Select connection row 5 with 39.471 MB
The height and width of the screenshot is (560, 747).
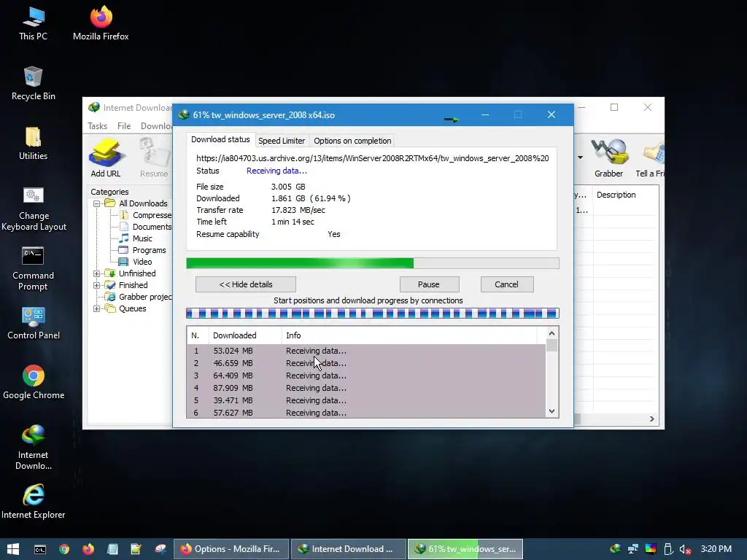pyautogui.click(x=366, y=400)
